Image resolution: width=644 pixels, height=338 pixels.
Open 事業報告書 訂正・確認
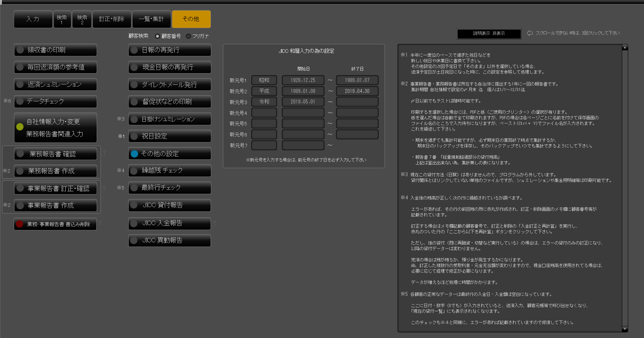point(56,189)
